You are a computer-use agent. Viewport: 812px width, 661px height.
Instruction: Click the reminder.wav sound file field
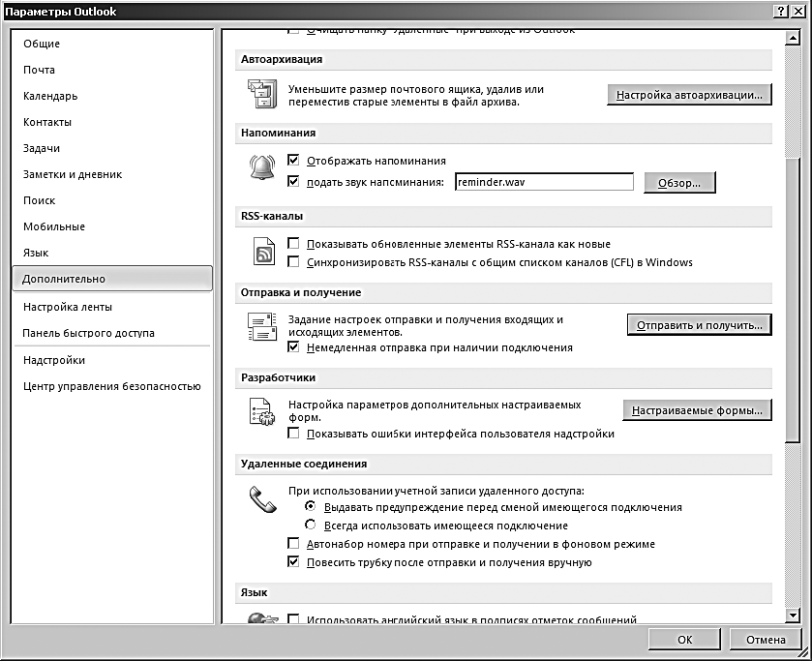tap(543, 182)
